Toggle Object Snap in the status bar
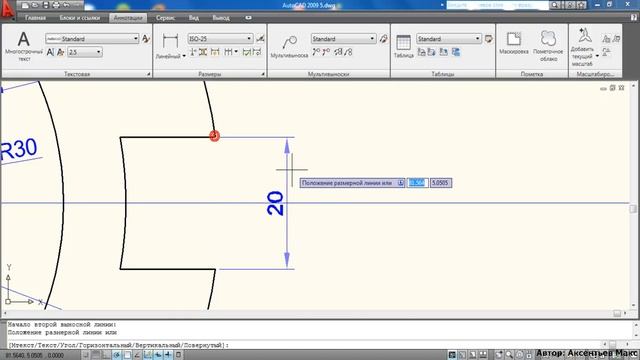This screenshot has height=360, width=640. 127,355
